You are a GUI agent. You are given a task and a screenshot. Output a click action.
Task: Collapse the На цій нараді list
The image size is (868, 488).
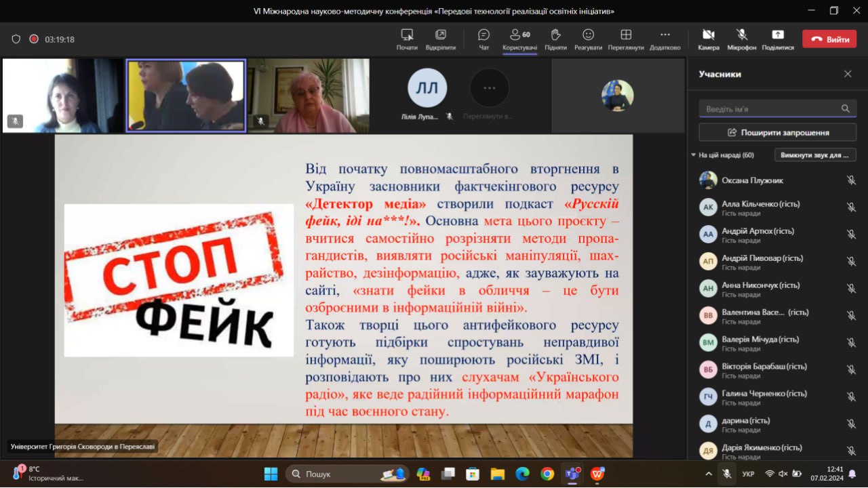coord(693,155)
